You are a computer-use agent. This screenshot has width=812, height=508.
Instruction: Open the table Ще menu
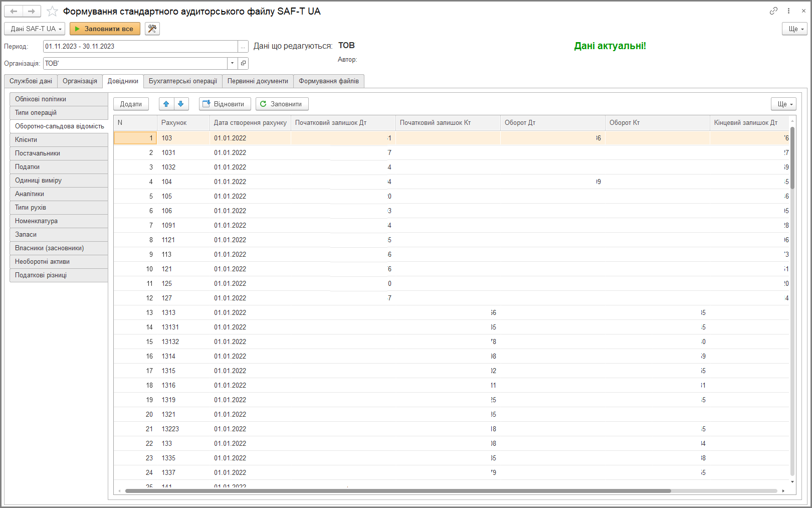click(x=784, y=104)
